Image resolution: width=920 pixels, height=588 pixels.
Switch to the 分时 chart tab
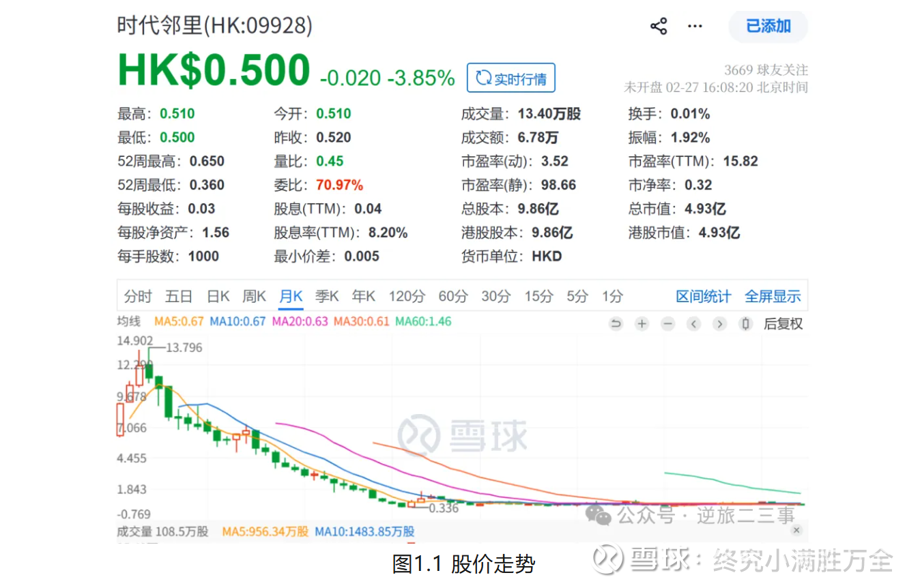click(138, 296)
